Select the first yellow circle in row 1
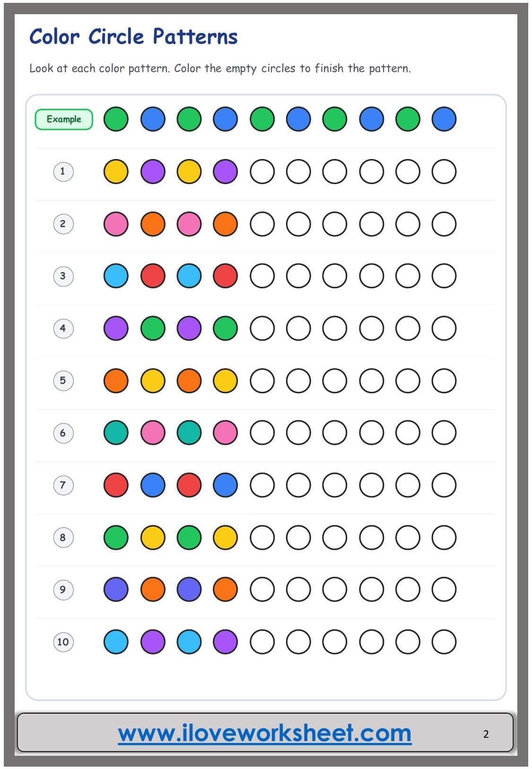This screenshot has width=532, height=769. pyautogui.click(x=116, y=171)
